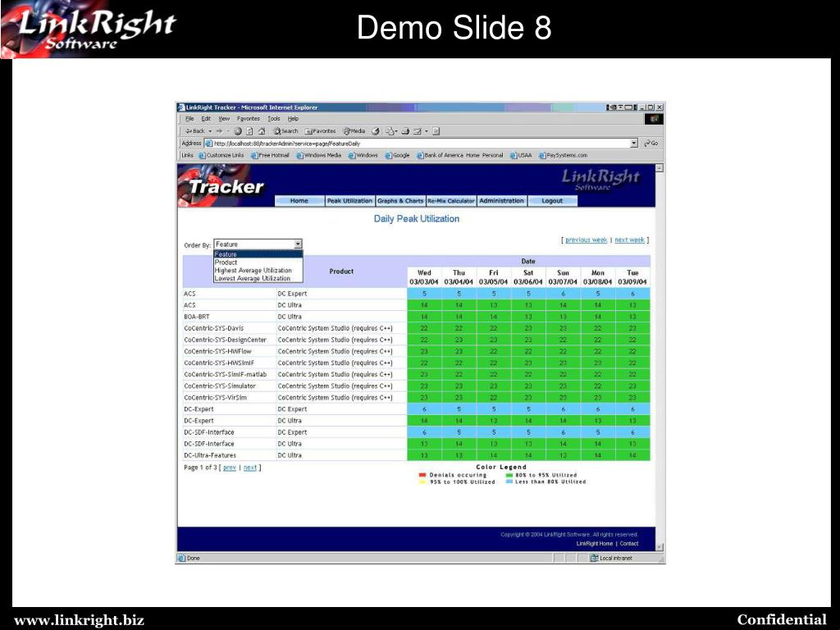Open the address bar dropdown arrow
The height and width of the screenshot is (630, 840).
click(634, 144)
